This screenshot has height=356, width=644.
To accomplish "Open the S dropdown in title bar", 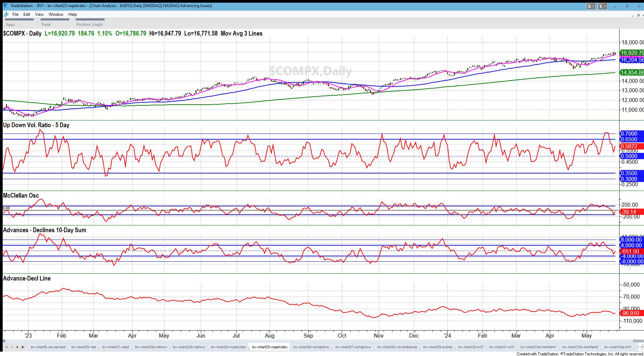I will coord(591,6).
